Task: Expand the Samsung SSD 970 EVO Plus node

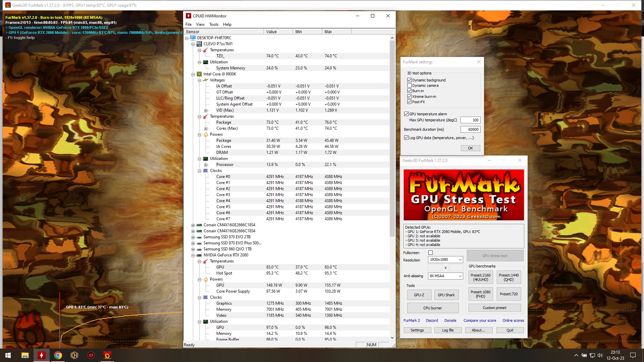Action: [193, 243]
